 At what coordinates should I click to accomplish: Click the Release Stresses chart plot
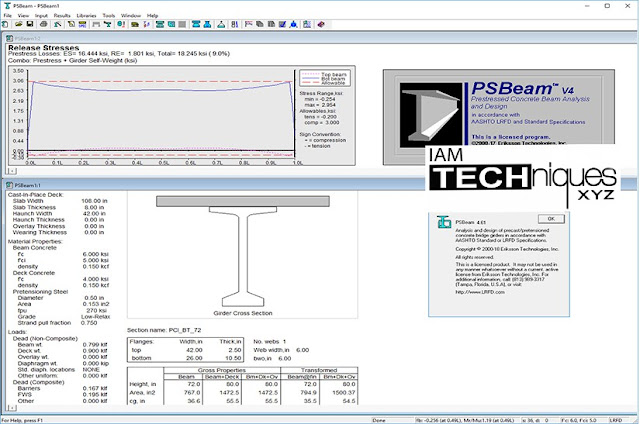[x=162, y=115]
